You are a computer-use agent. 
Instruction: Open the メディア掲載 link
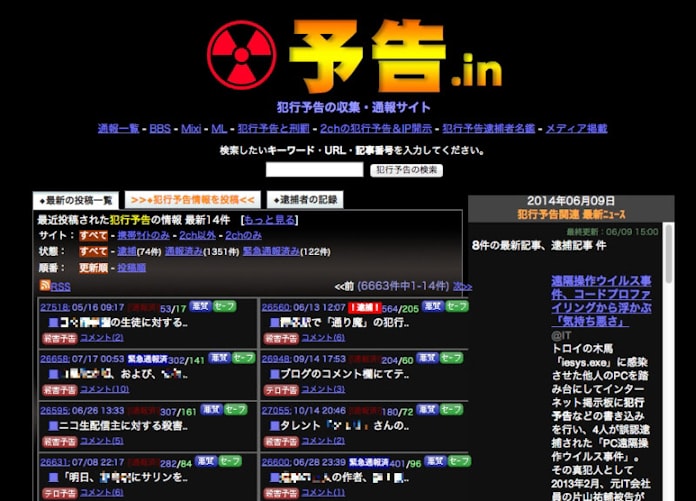[576, 129]
